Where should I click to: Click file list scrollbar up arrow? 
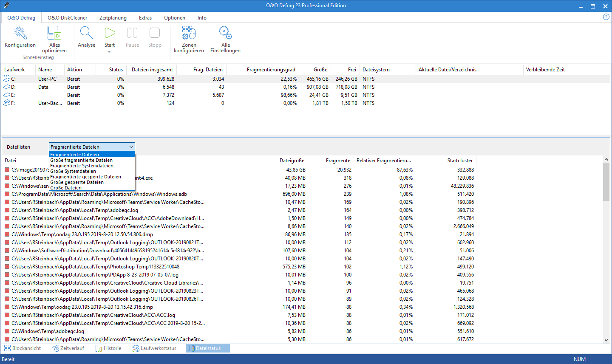606,159
